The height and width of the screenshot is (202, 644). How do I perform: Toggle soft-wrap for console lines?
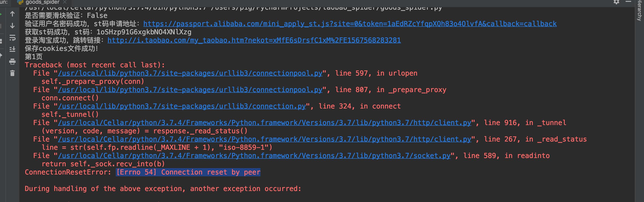coord(12,38)
